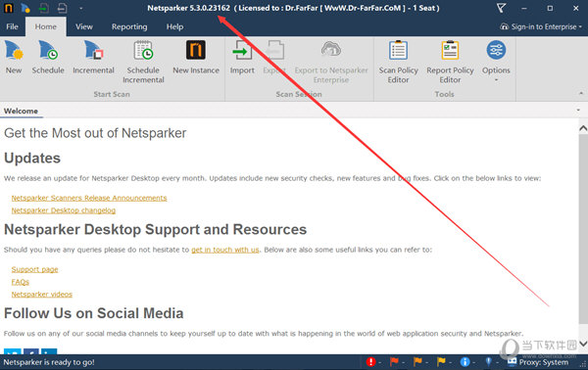This screenshot has width=588, height=370.
Task: Click 'Netsparker is ready to go!' status text
Action: tap(49, 362)
